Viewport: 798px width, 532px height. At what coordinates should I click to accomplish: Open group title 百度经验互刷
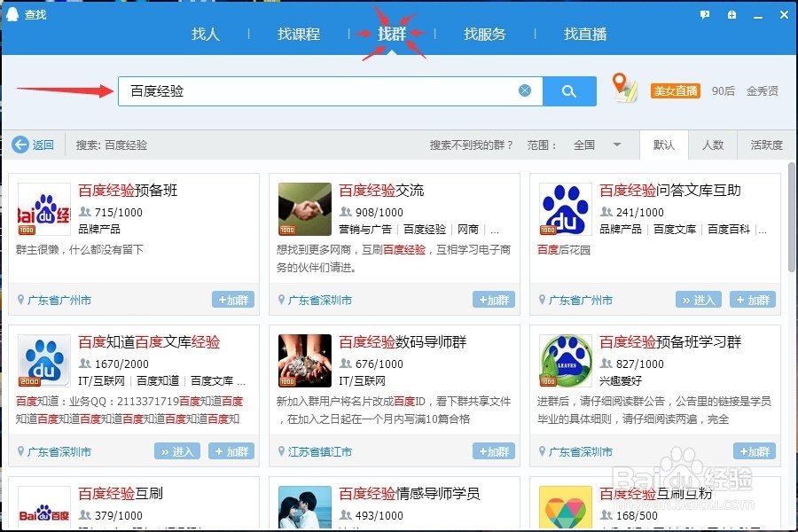(121, 493)
